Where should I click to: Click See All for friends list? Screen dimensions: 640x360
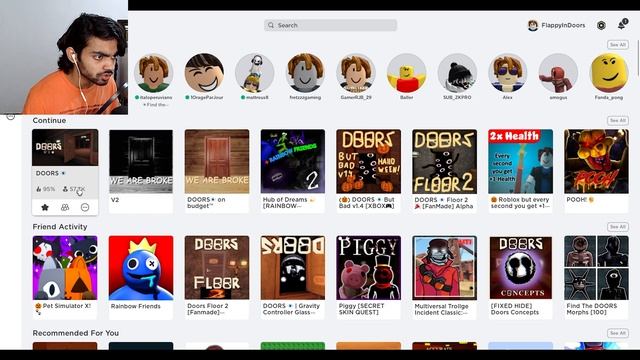(x=618, y=45)
